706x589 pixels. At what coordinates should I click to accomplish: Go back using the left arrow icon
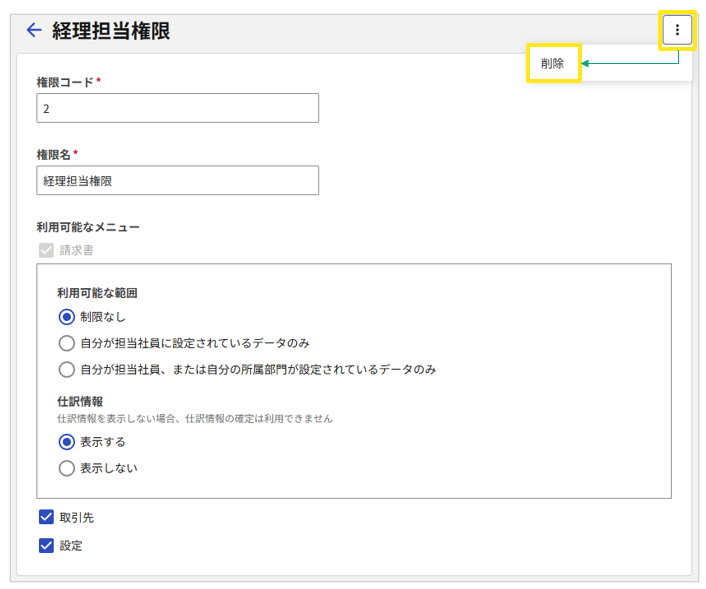[34, 30]
